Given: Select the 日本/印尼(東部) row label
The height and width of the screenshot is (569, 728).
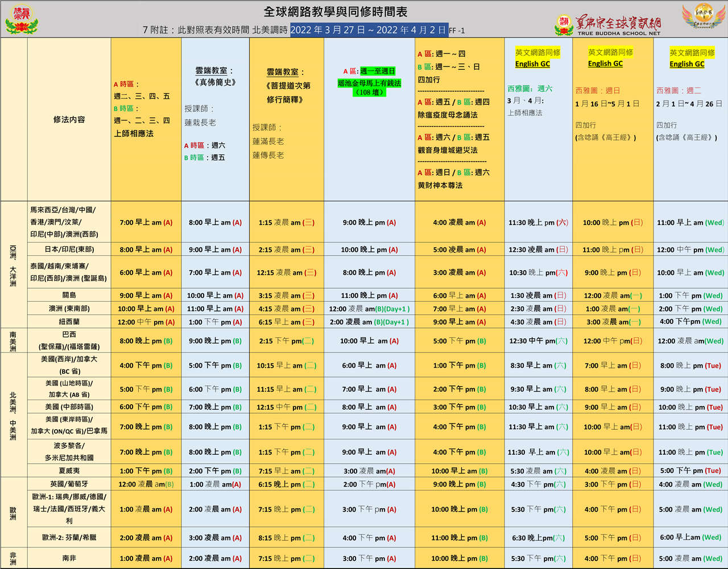Looking at the screenshot, I should (x=69, y=249).
